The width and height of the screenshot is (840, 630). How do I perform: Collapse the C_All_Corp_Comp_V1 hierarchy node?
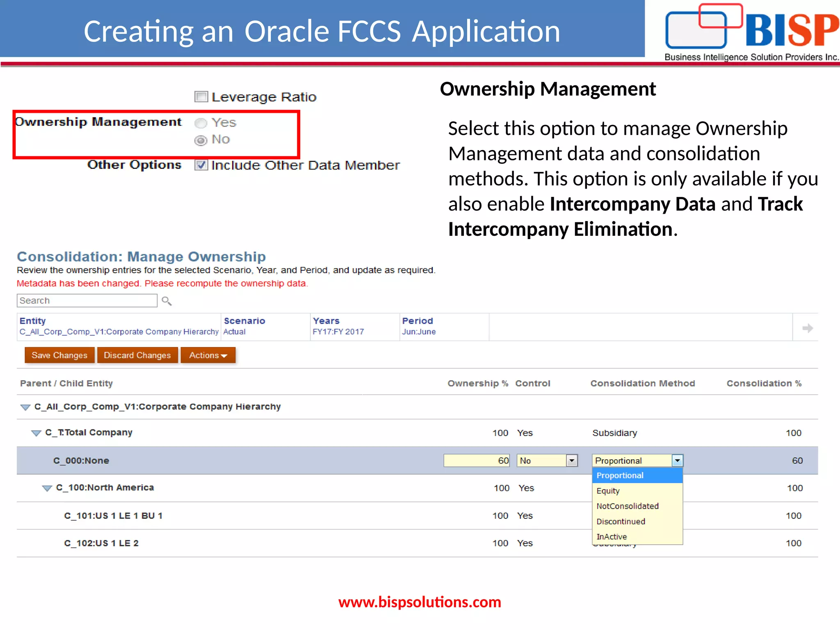click(25, 407)
